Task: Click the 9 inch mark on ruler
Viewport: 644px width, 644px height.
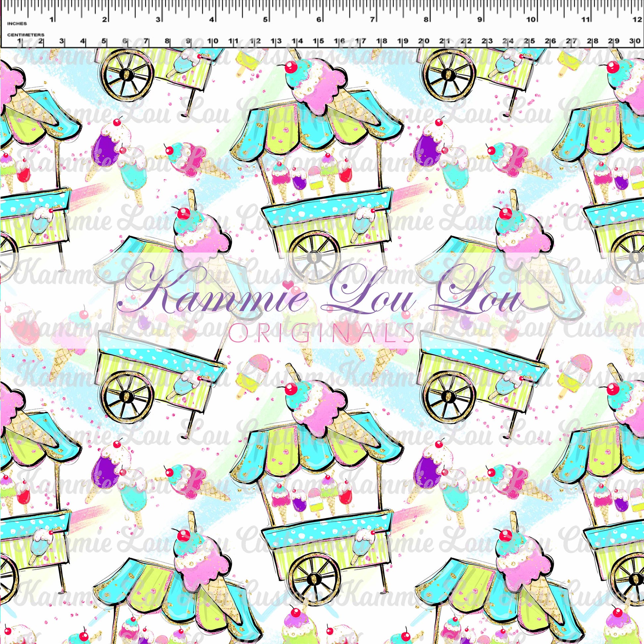Action: pyautogui.click(x=479, y=20)
